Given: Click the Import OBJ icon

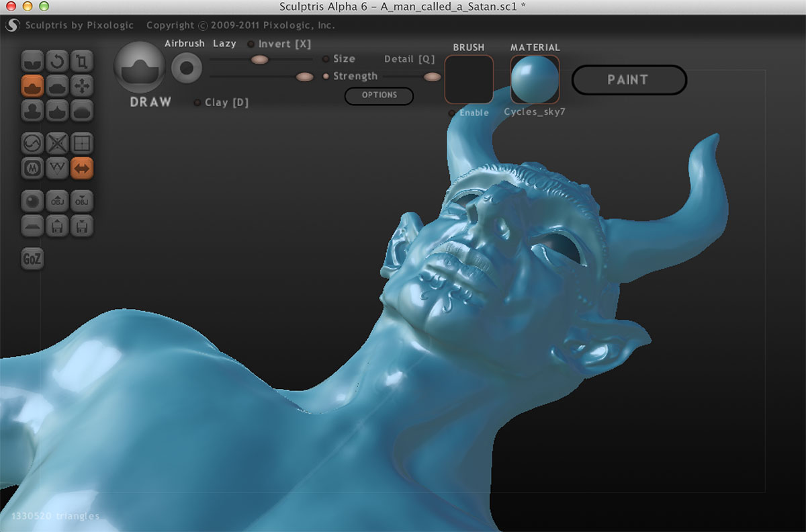Looking at the screenshot, I should [57, 200].
